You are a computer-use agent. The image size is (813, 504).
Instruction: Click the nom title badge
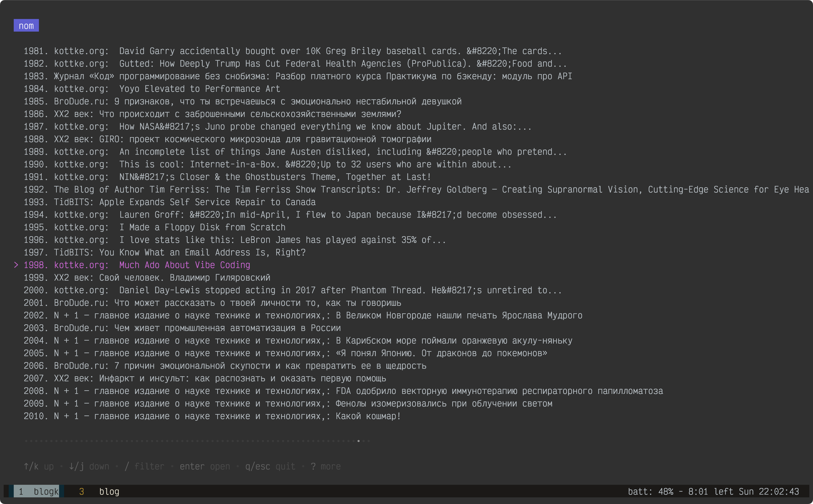26,26
